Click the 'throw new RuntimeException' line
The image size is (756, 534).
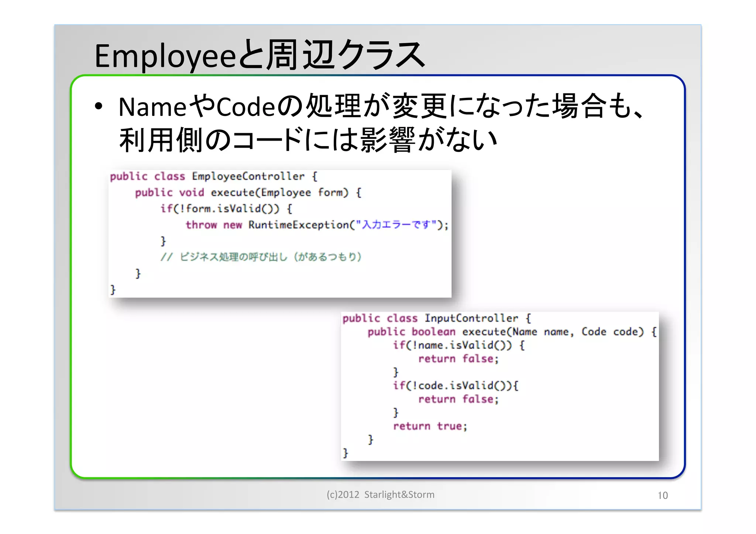[317, 225]
